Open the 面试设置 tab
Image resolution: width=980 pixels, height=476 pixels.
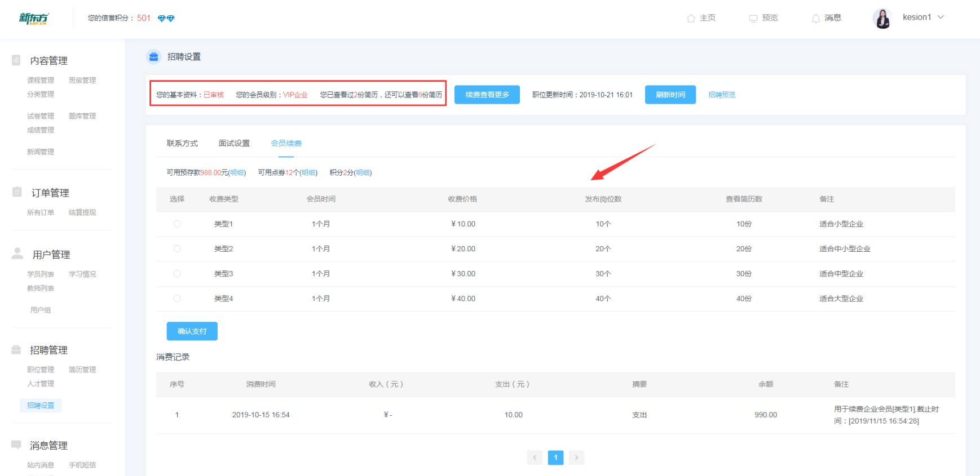[x=234, y=144]
